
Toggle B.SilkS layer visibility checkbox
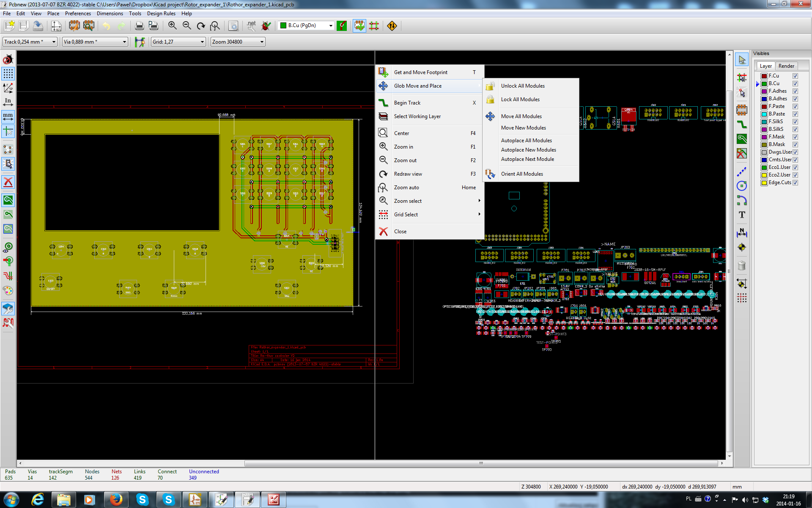(x=795, y=129)
